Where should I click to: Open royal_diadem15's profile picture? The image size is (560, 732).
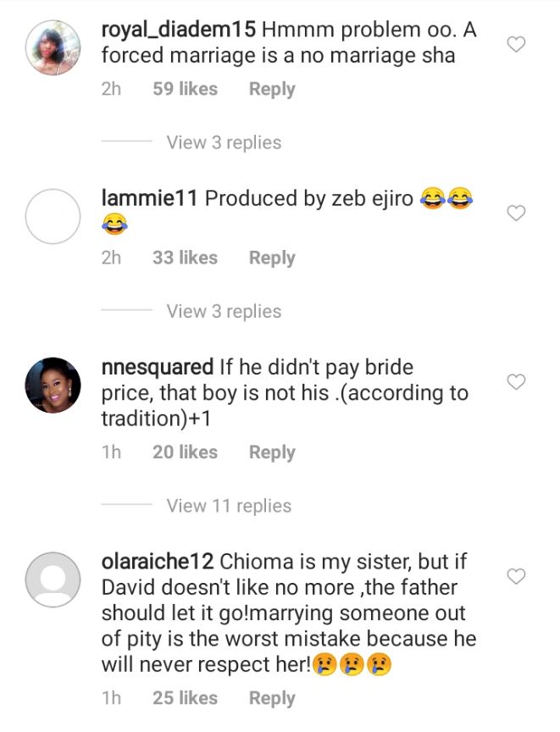[53, 47]
